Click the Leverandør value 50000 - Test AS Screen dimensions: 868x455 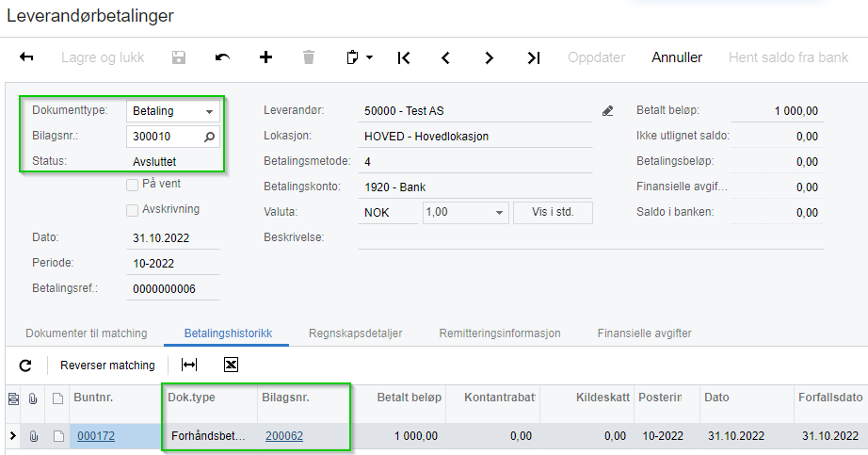click(475, 111)
